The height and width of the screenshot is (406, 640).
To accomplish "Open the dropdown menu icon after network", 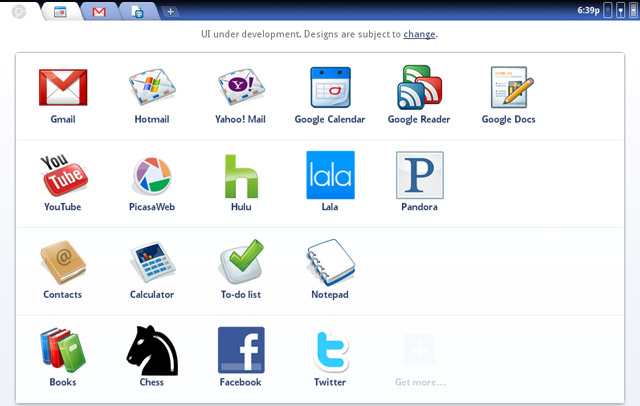I will [x=620, y=10].
